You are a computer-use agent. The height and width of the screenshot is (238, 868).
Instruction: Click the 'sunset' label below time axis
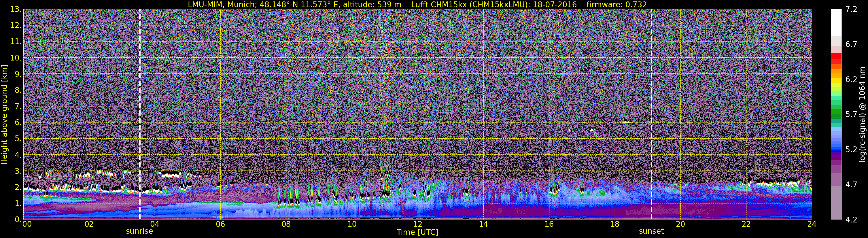tap(651, 231)
